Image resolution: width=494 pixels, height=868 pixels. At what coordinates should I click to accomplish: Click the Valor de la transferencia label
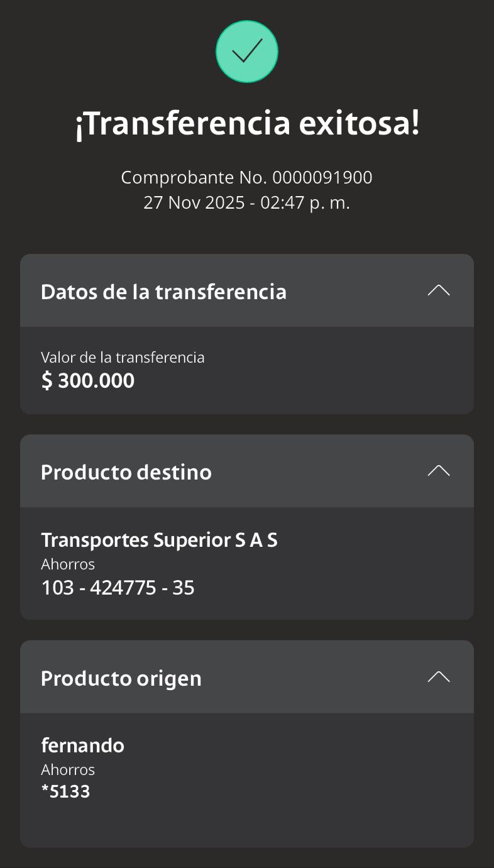(x=123, y=358)
